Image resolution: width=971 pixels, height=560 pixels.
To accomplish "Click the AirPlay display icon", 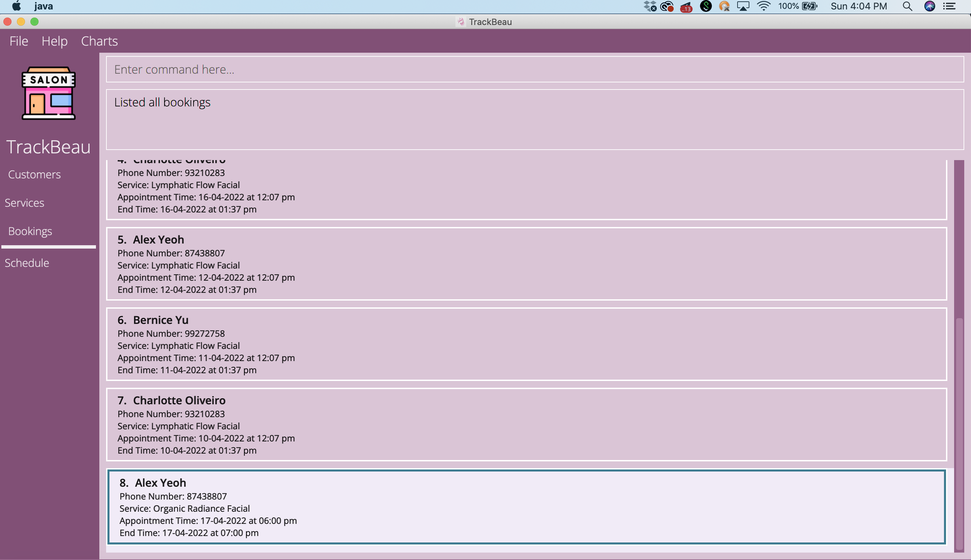I will click(x=743, y=6).
